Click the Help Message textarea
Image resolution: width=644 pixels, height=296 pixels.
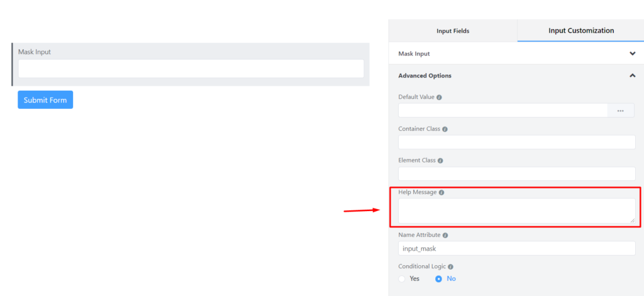click(517, 212)
